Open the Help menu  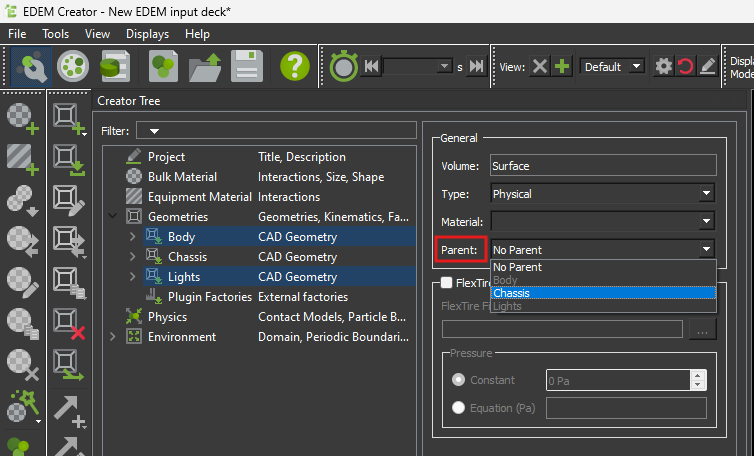[197, 34]
